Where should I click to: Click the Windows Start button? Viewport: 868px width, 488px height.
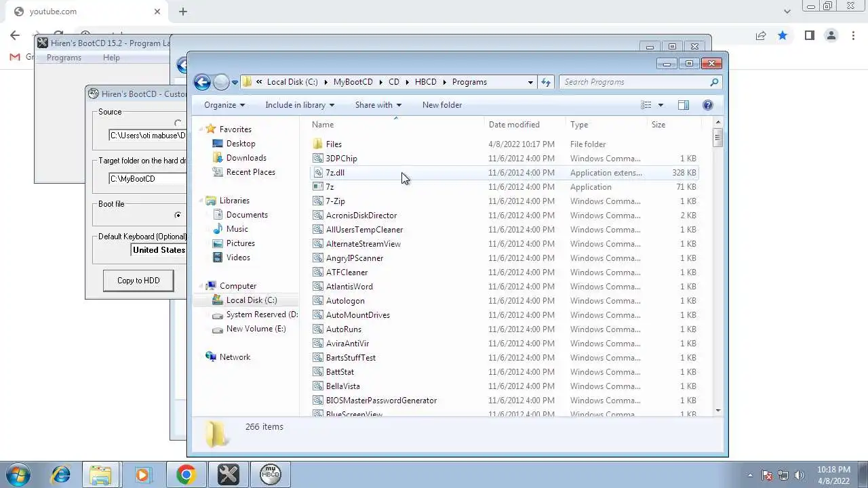pos(18,474)
